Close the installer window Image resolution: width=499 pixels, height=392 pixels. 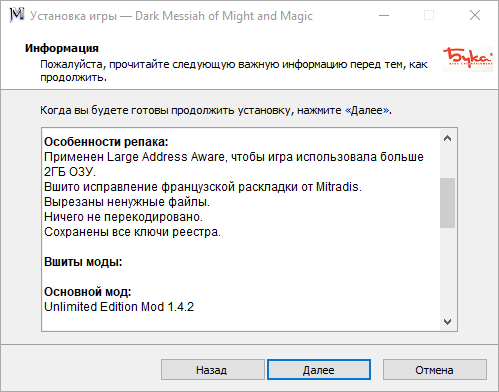475,15
